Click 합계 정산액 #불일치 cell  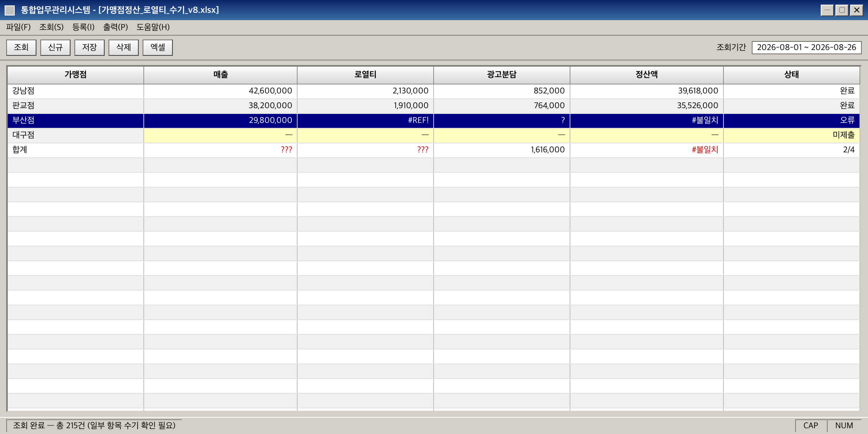coord(647,150)
